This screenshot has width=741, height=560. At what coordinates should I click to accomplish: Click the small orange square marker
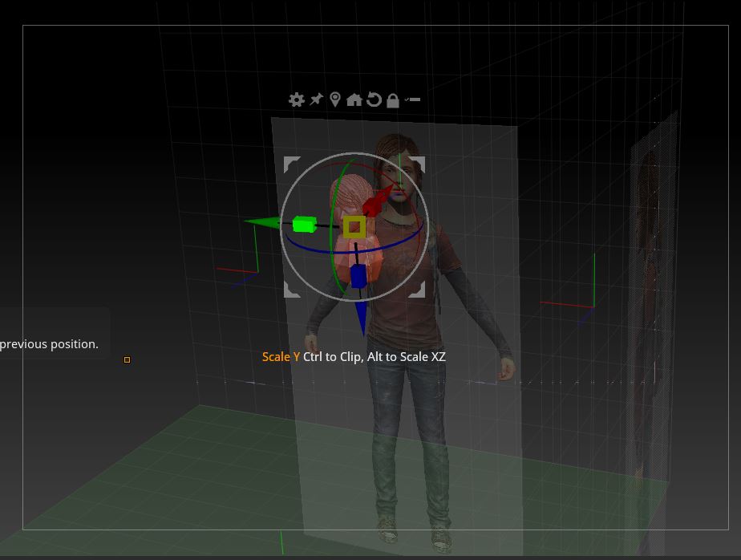pos(127,360)
